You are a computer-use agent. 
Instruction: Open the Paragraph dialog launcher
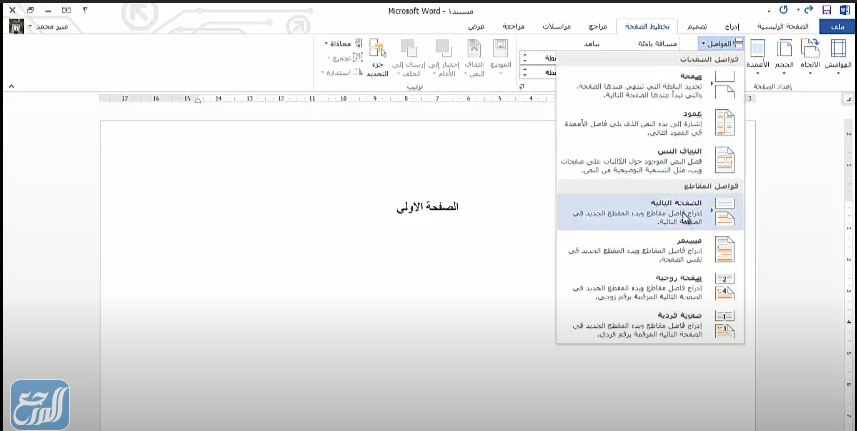521,86
